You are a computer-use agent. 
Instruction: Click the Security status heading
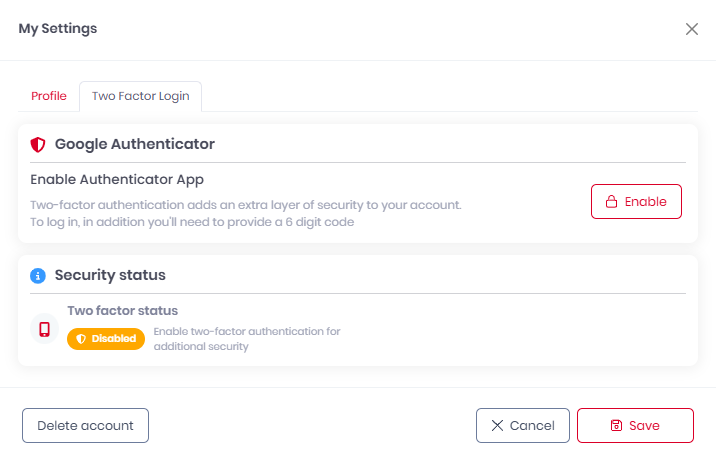(110, 275)
